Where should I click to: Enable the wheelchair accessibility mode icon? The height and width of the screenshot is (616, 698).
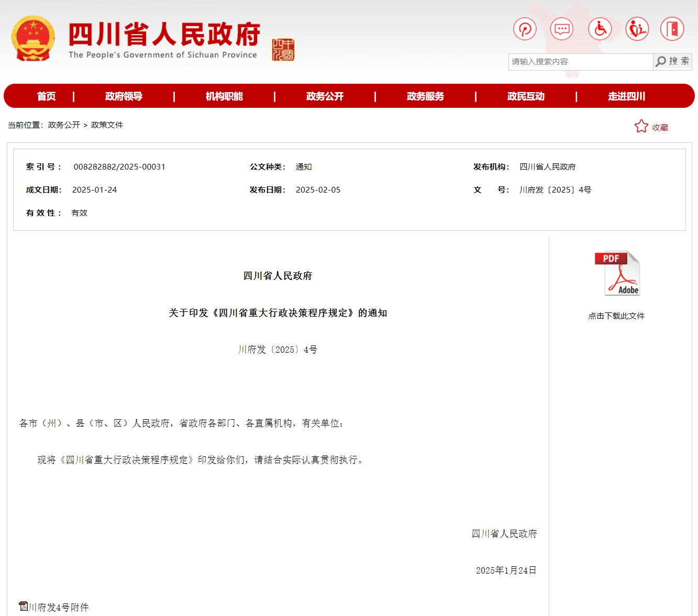(600, 29)
